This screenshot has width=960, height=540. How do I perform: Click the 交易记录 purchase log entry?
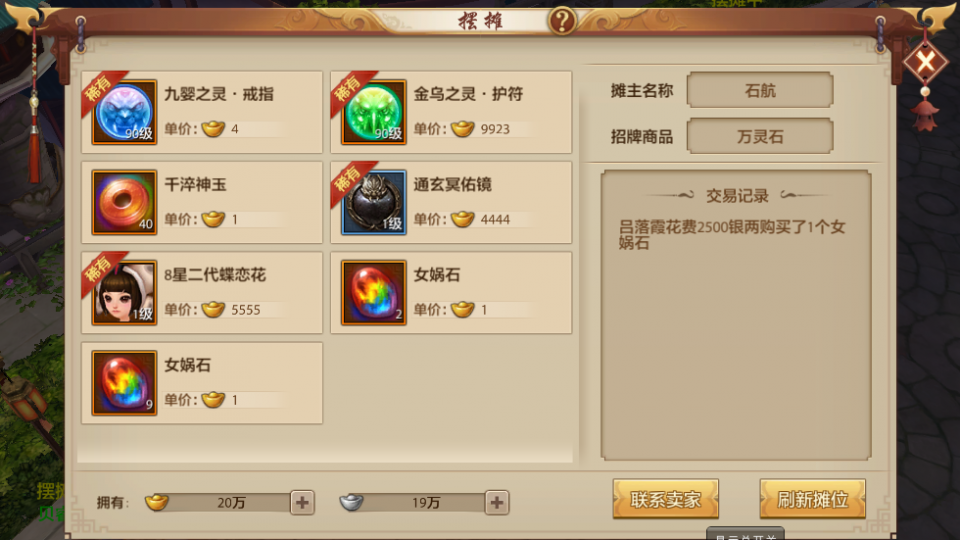click(x=732, y=235)
